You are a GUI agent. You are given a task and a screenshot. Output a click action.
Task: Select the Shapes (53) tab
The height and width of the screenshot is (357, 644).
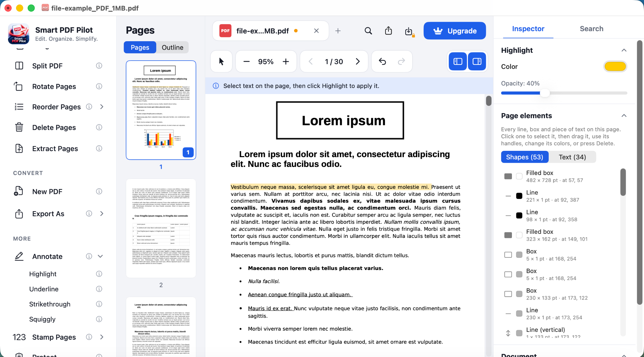tap(525, 157)
